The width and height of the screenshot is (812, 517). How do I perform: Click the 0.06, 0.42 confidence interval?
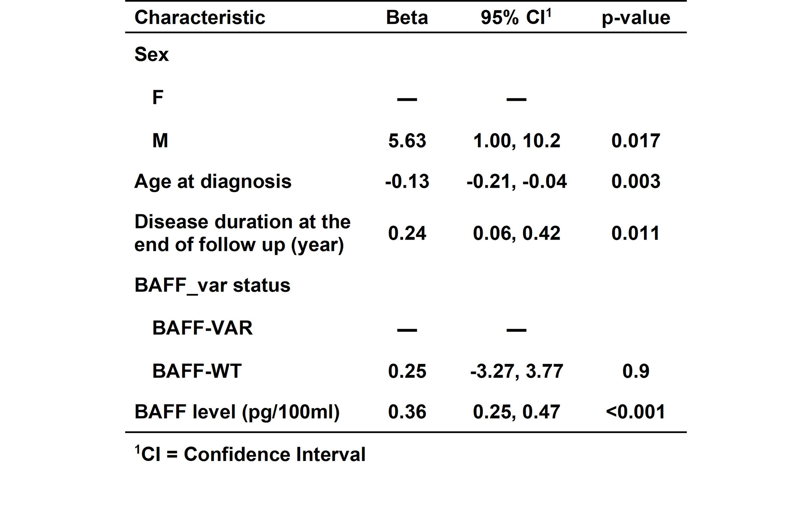tap(516, 233)
